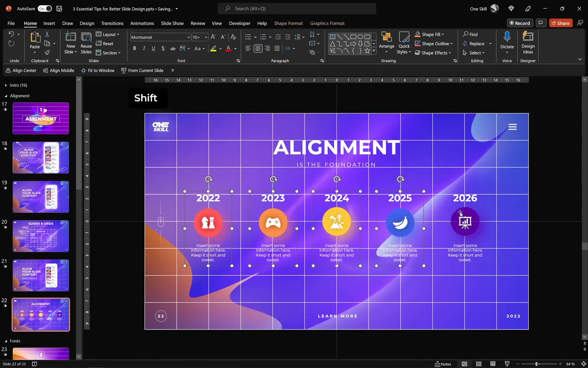Open the Design tab
Viewport: 588px width, 368px height.
[87, 23]
